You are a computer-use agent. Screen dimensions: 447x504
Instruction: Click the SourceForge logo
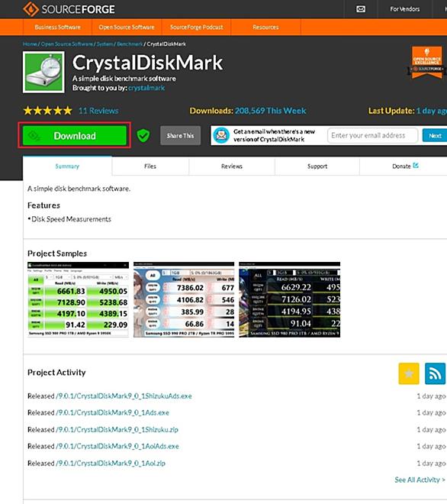pyautogui.click(x=69, y=9)
